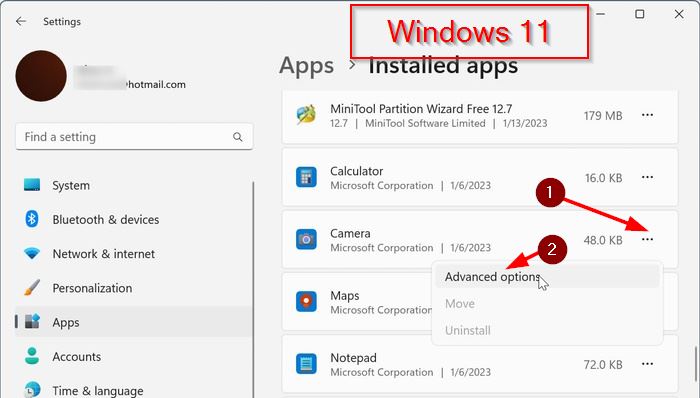
Task: Click the MiniTool Partition Wizard app icon
Action: 306,115
